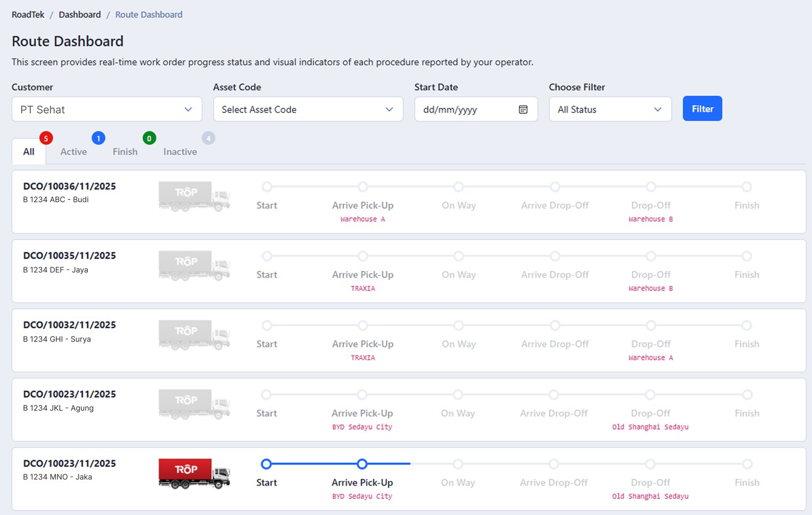The height and width of the screenshot is (515, 812).
Task: Expand the Customer dropdown PT Sehat
Action: 107,110
